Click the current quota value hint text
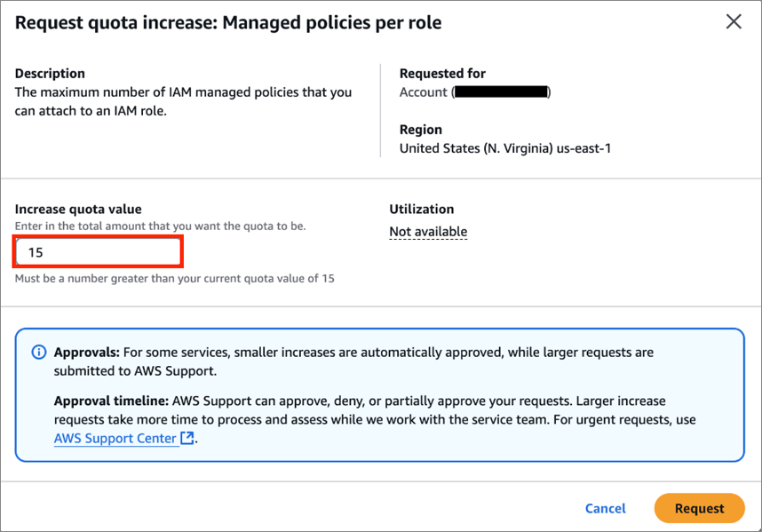The image size is (762, 532). [x=174, y=279]
